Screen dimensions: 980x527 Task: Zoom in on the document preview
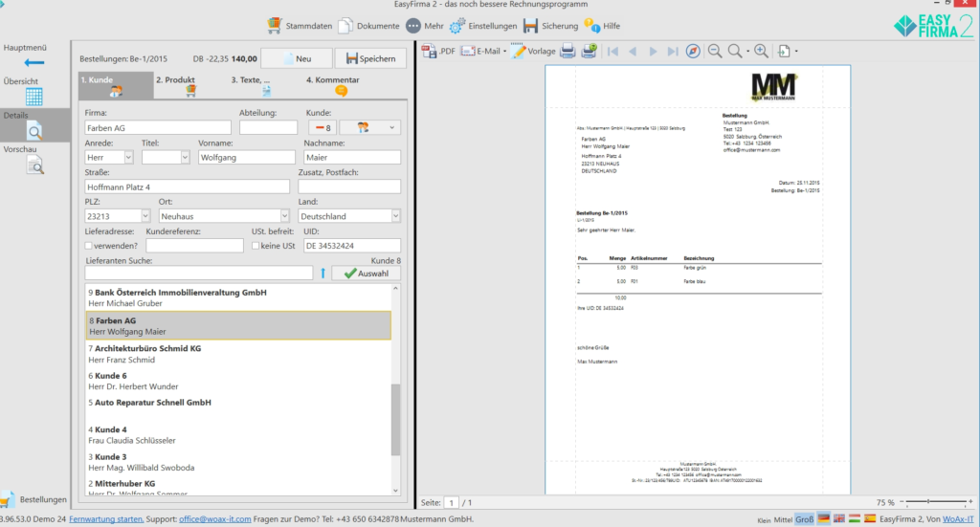(x=761, y=52)
